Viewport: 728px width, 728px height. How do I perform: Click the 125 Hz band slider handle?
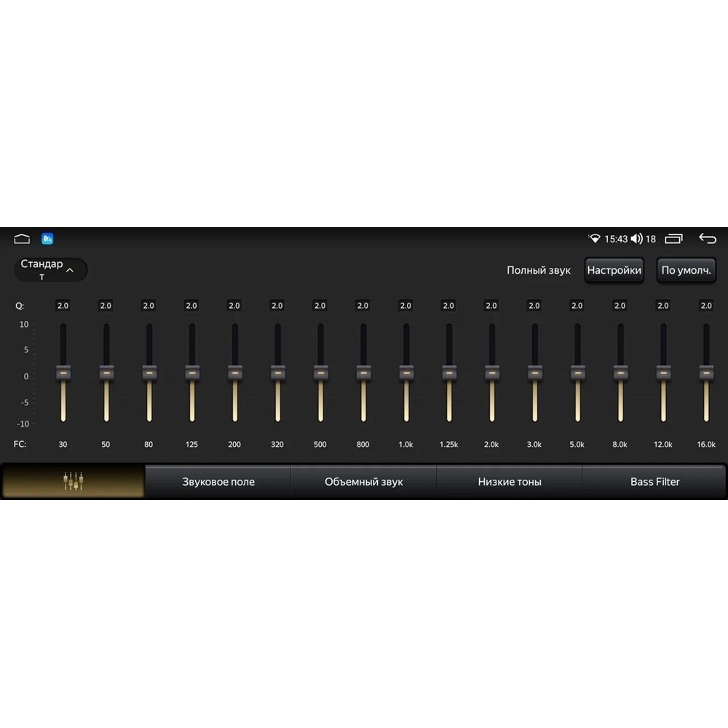coord(192,373)
